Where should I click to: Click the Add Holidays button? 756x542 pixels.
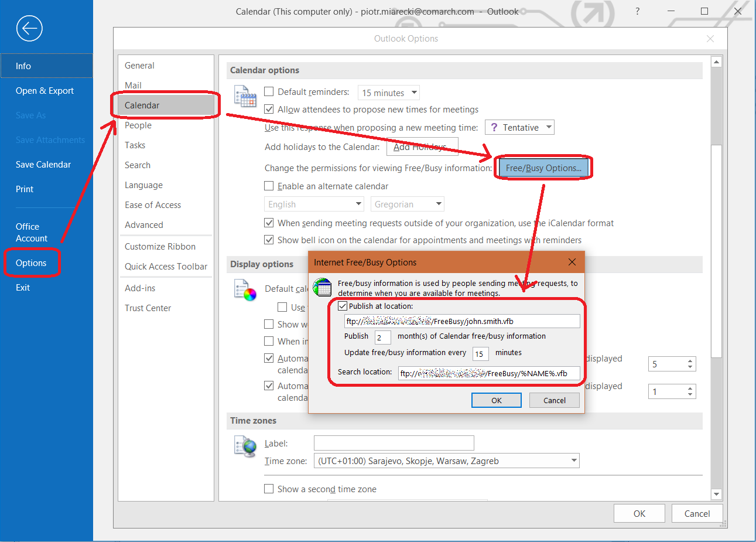click(422, 147)
